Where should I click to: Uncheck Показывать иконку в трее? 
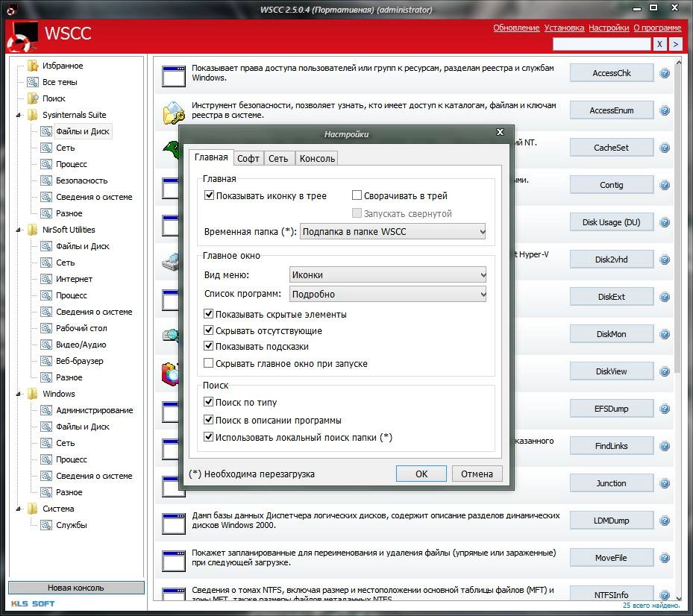click(x=209, y=195)
